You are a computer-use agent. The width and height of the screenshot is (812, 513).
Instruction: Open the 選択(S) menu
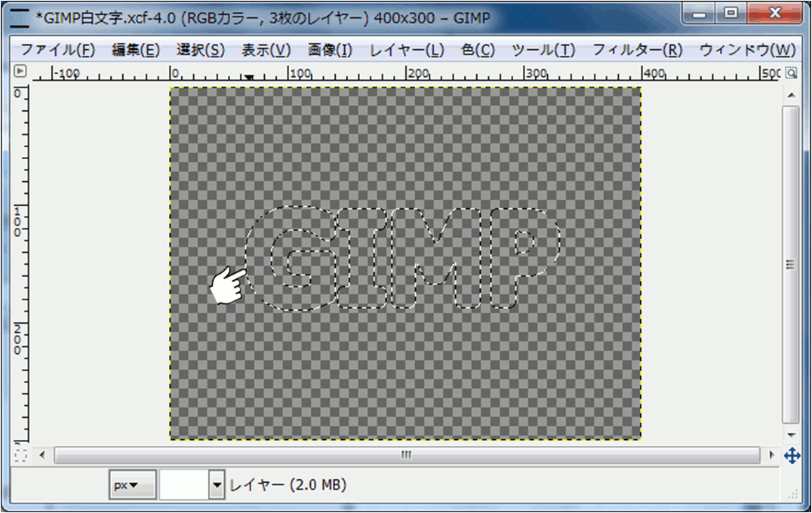tap(200, 51)
